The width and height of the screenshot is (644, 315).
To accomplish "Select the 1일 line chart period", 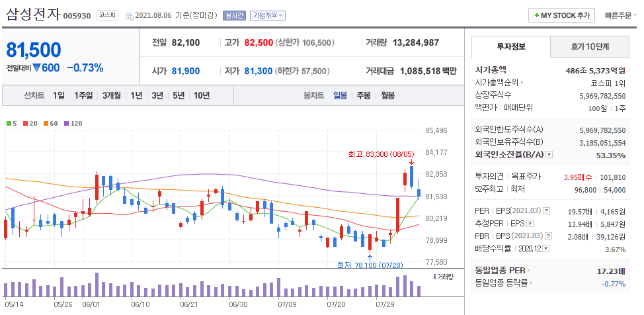I will coord(59,95).
